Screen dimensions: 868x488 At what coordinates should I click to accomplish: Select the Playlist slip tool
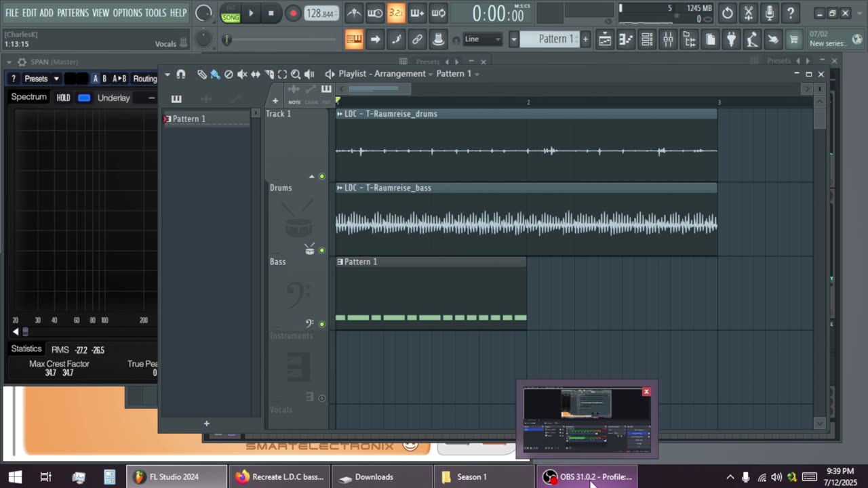click(256, 74)
